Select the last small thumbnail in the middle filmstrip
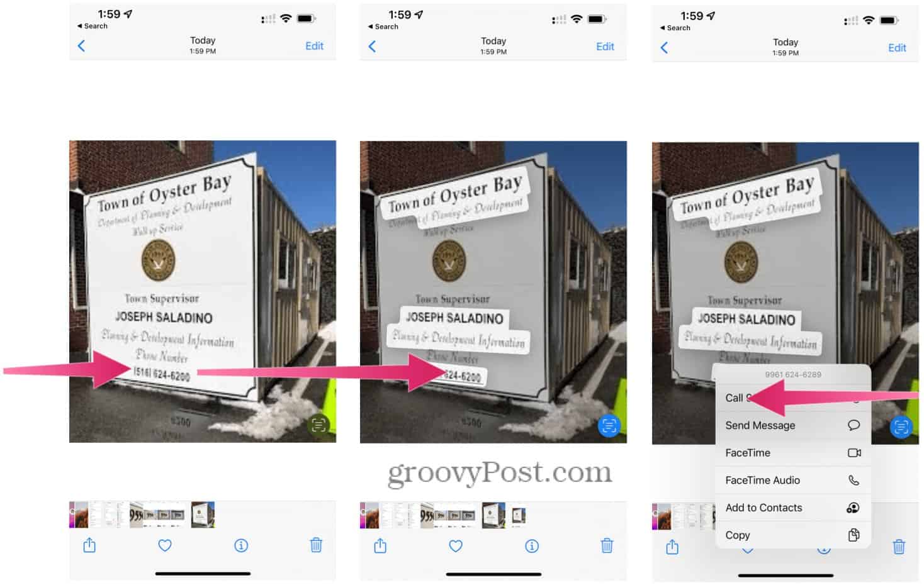 pos(518,516)
